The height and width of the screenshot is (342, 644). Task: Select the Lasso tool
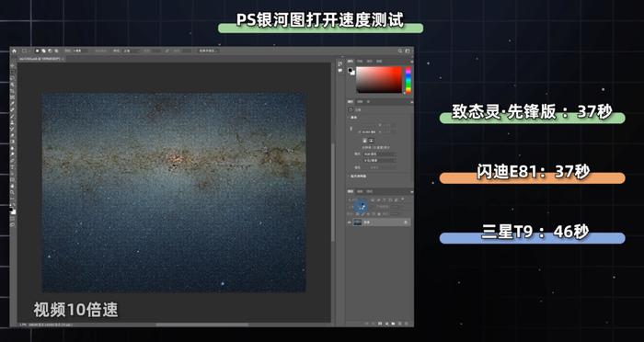pyautogui.click(x=13, y=77)
